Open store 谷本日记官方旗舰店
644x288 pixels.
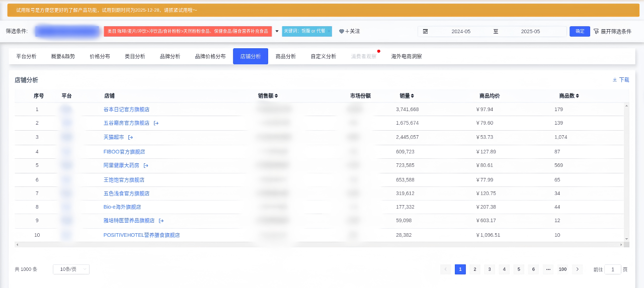click(x=126, y=109)
